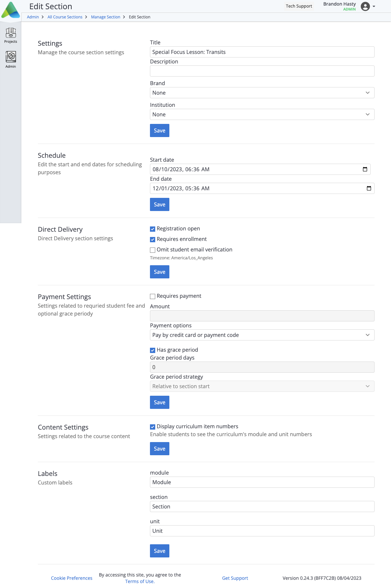This screenshot has width=391, height=588.
Task: Navigate to Manage Section breadcrumb
Action: (x=106, y=17)
